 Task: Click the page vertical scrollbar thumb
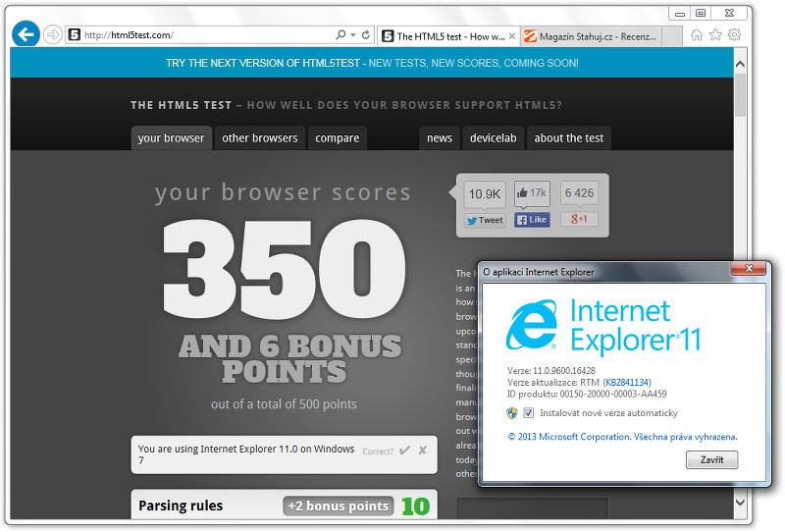pos(740,95)
